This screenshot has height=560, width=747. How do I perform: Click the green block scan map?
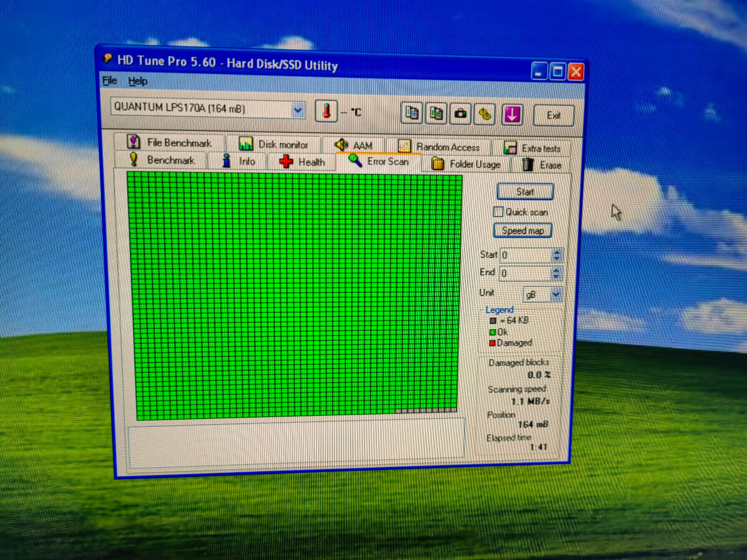click(x=296, y=296)
